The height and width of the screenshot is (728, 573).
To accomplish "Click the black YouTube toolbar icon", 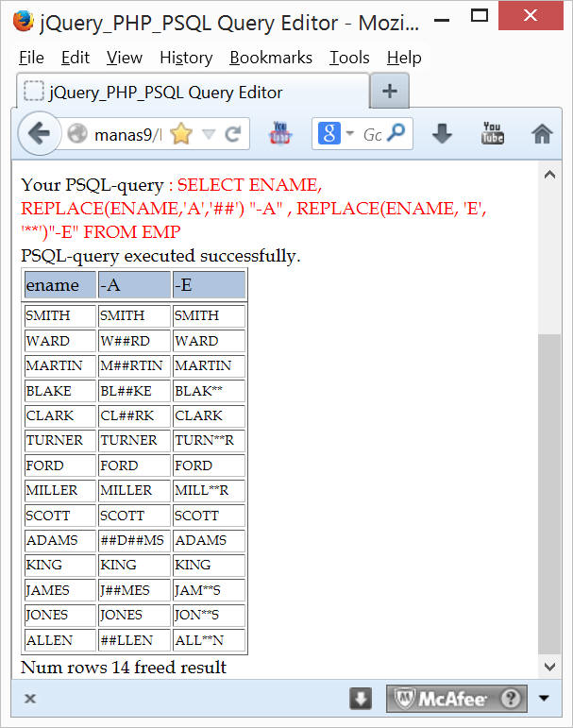I will point(492,134).
